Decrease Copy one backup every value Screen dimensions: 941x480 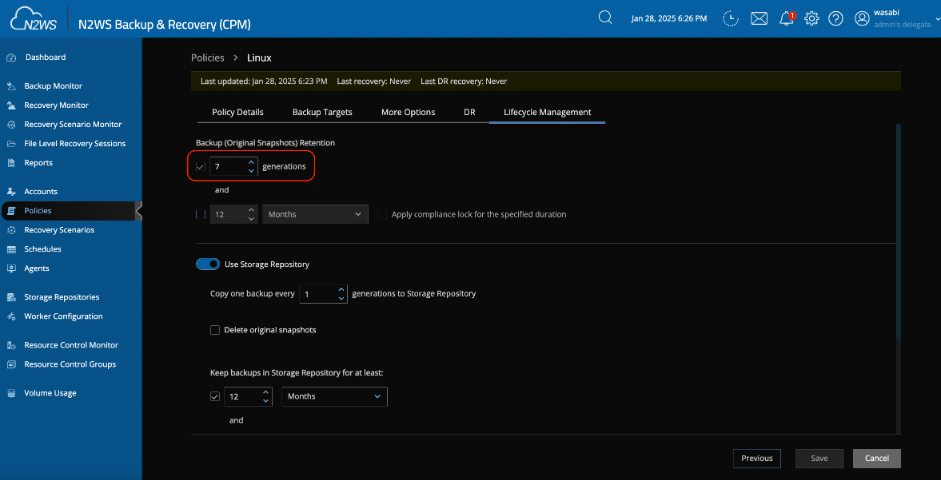tap(341, 298)
